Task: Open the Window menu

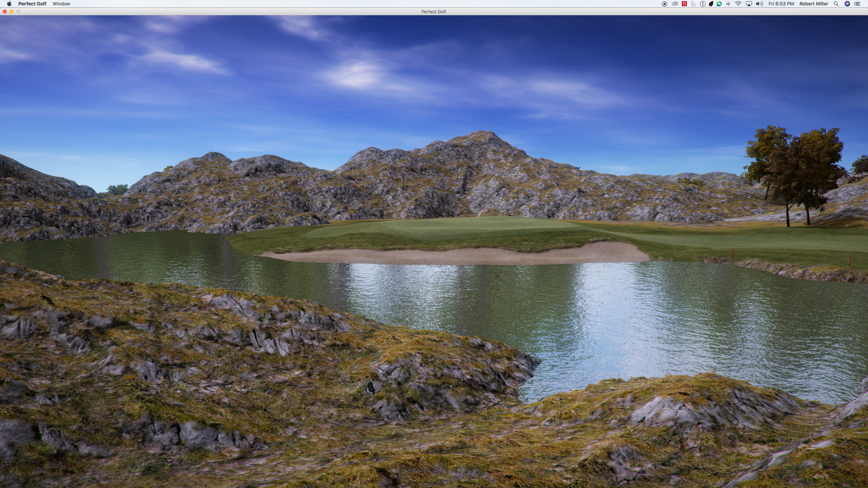Action: point(61,3)
